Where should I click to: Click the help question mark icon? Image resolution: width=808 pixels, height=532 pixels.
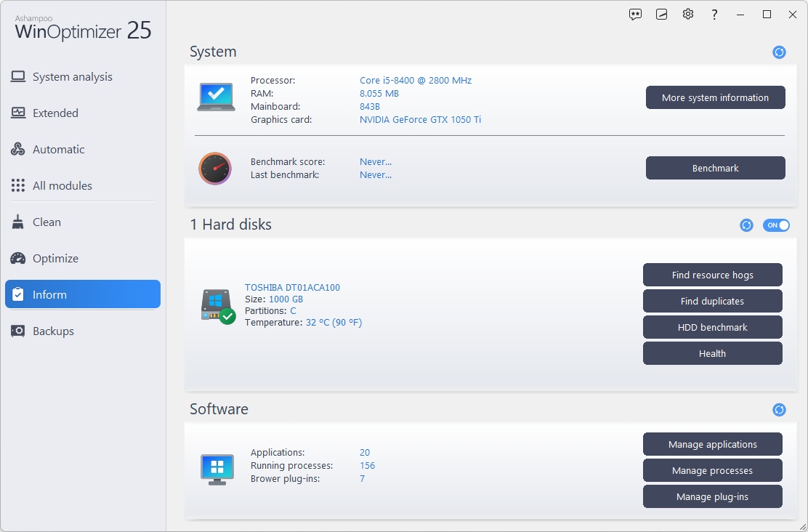(x=715, y=15)
